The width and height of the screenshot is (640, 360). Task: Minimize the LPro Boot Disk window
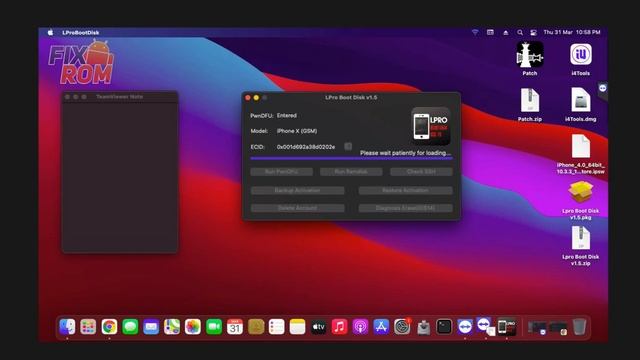click(256, 98)
